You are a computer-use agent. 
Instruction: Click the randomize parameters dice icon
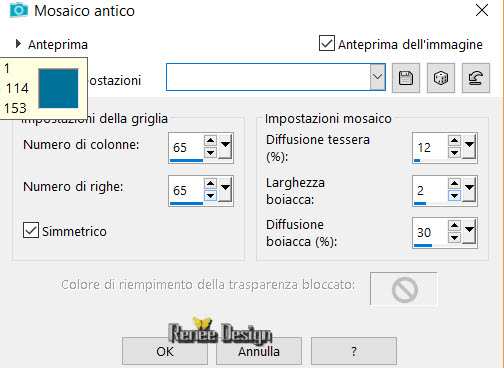441,78
